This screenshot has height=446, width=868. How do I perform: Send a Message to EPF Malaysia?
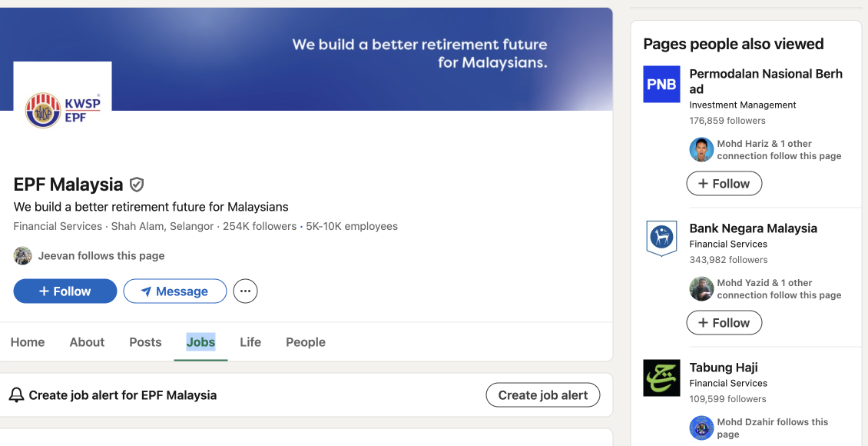(175, 291)
